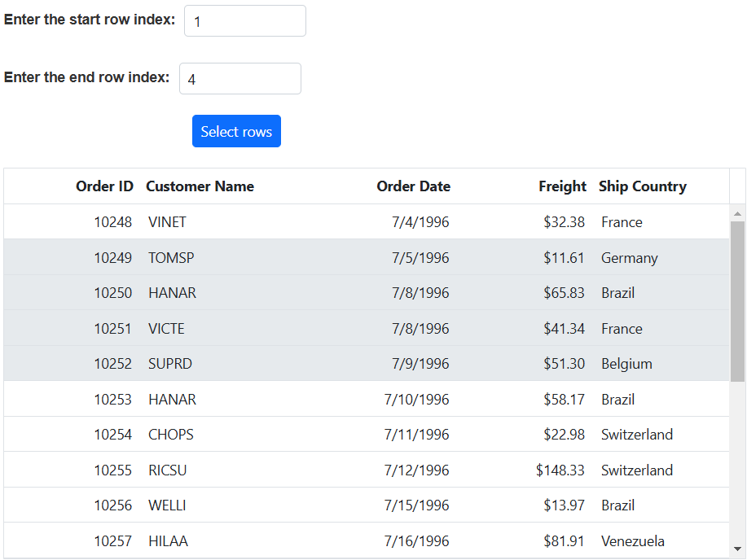Focus the end row index input
747x560 pixels.
(240, 79)
